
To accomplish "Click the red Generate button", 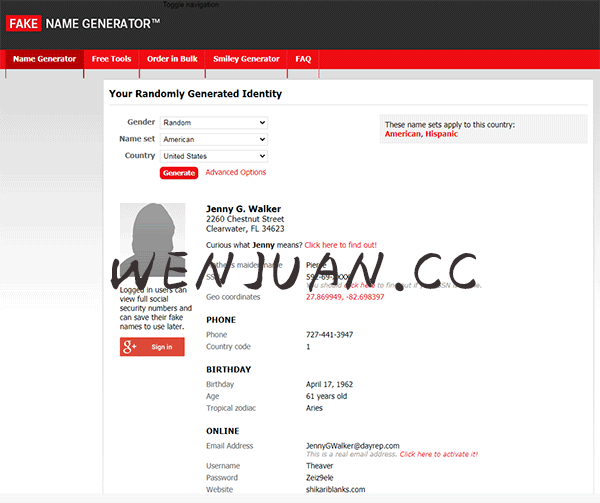I will (179, 173).
